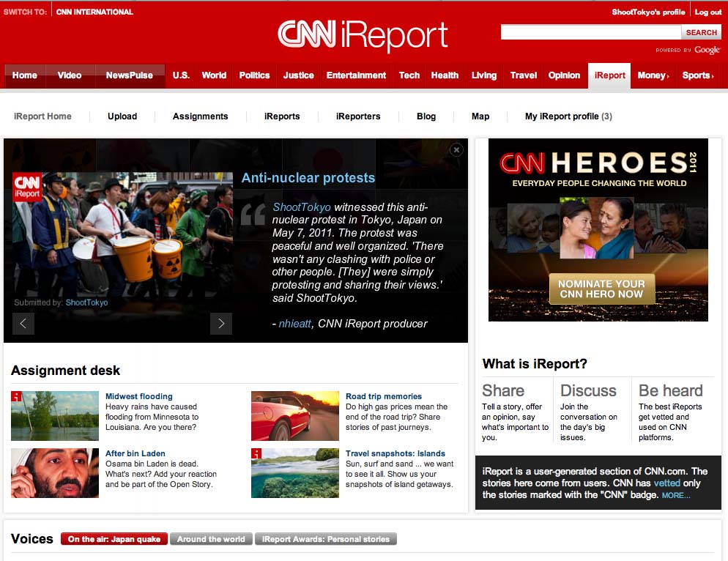Click the vetted link in iReport description
The height and width of the screenshot is (561, 728).
(x=666, y=483)
